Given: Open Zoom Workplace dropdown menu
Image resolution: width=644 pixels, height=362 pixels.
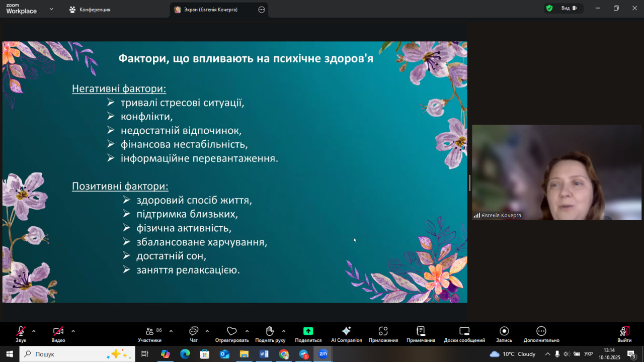Looking at the screenshot, I should 51,9.
